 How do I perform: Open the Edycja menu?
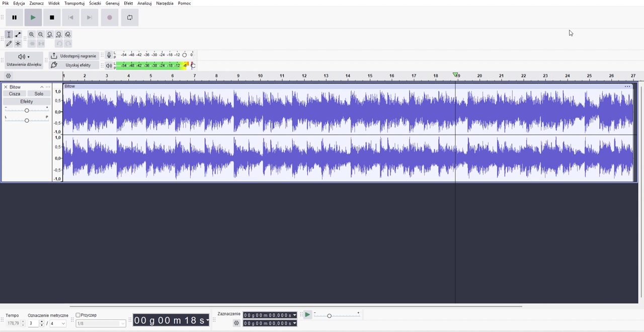pyautogui.click(x=19, y=4)
